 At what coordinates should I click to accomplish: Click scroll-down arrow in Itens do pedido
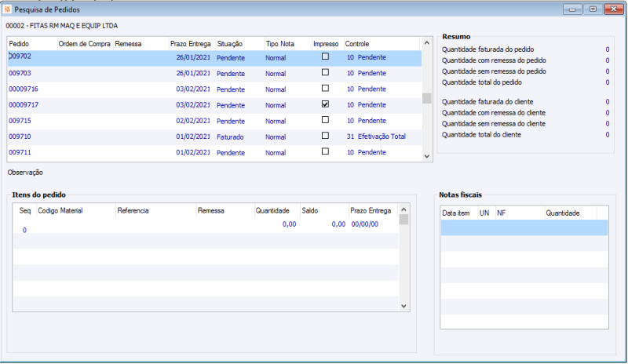click(x=404, y=306)
